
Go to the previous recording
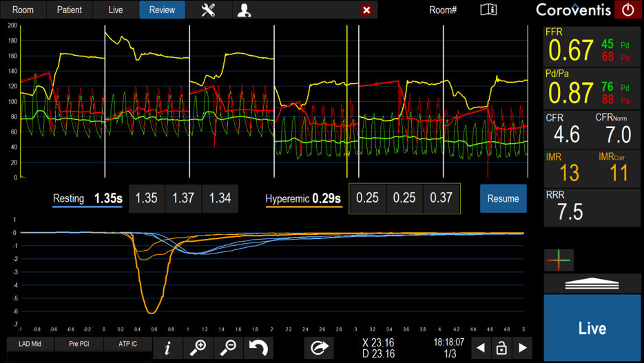click(x=481, y=348)
